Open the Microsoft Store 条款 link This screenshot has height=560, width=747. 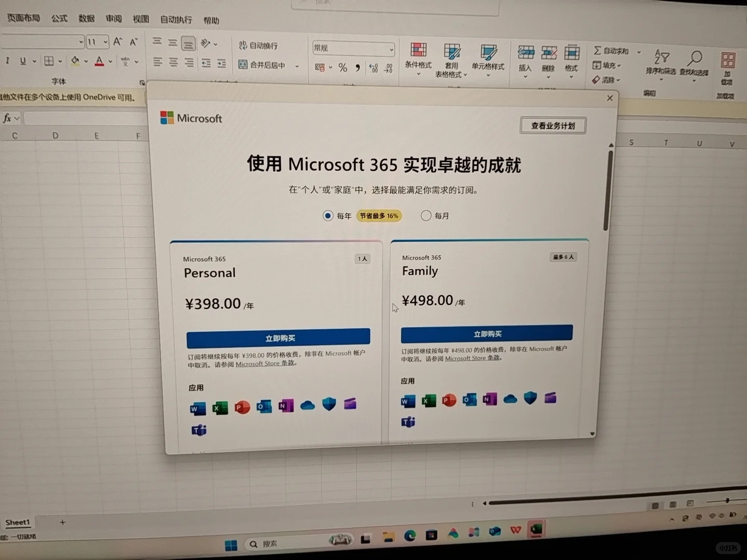[265, 363]
